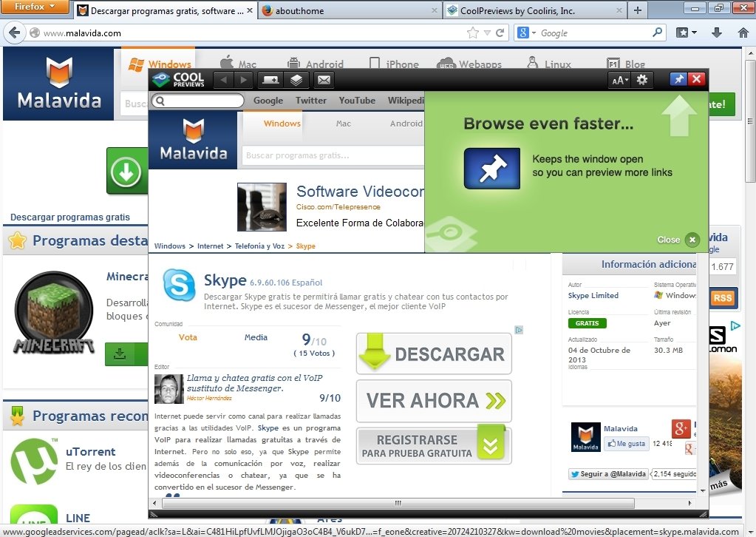
Task: Click the CoolPreviews back arrow button
Action: pos(223,80)
